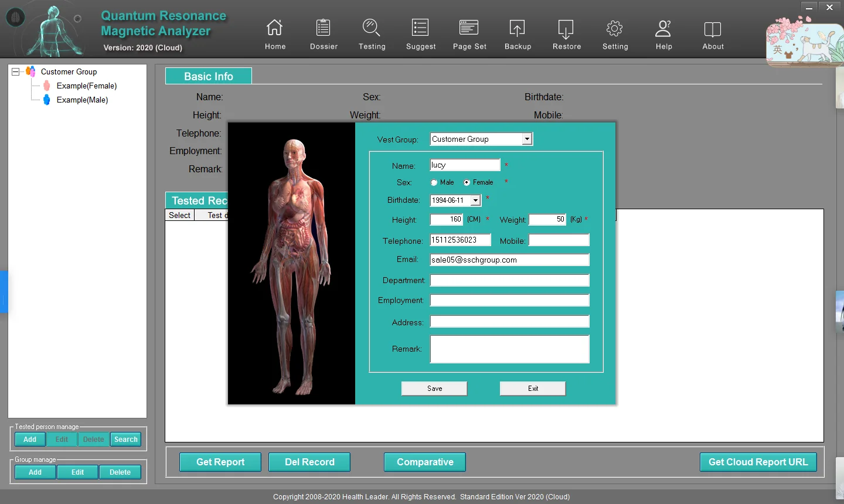Viewport: 844px width, 504px height.
Task: Collapse the Customer Group tree node
Action: [x=16, y=71]
